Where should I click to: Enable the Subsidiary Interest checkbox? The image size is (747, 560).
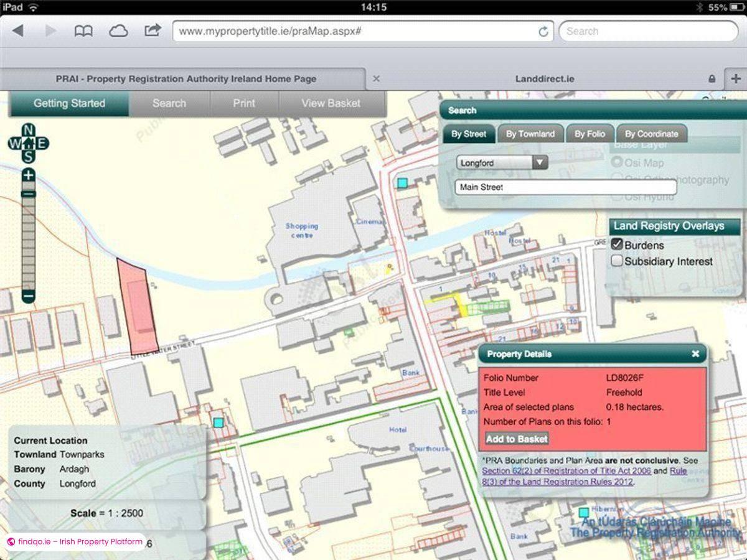[x=617, y=261]
